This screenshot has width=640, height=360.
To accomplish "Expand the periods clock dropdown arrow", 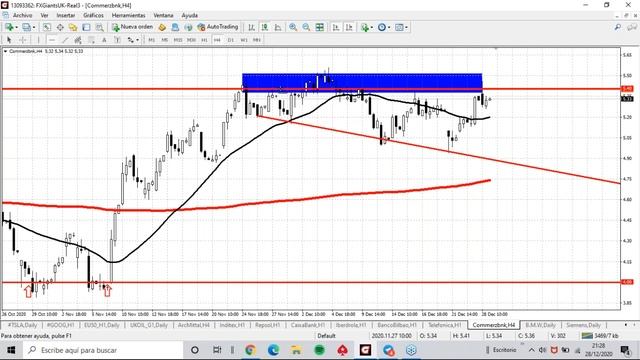I will (x=389, y=27).
